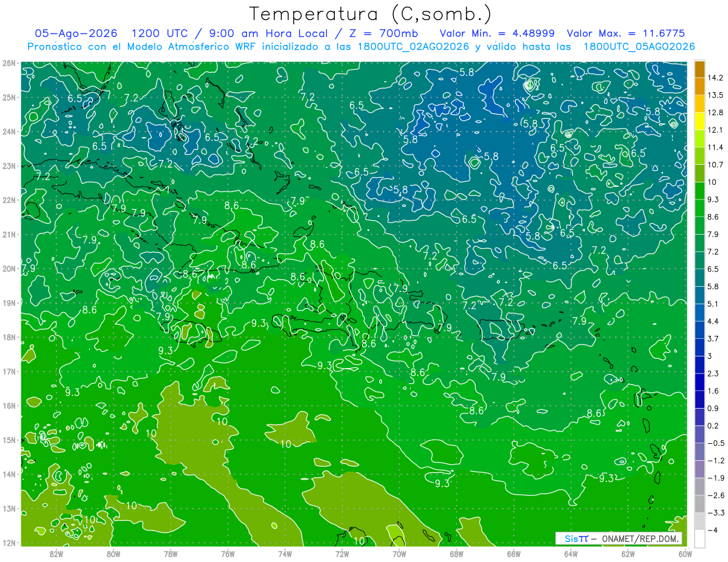
Task: Click the "10.7" legend label
Action: tap(715, 165)
